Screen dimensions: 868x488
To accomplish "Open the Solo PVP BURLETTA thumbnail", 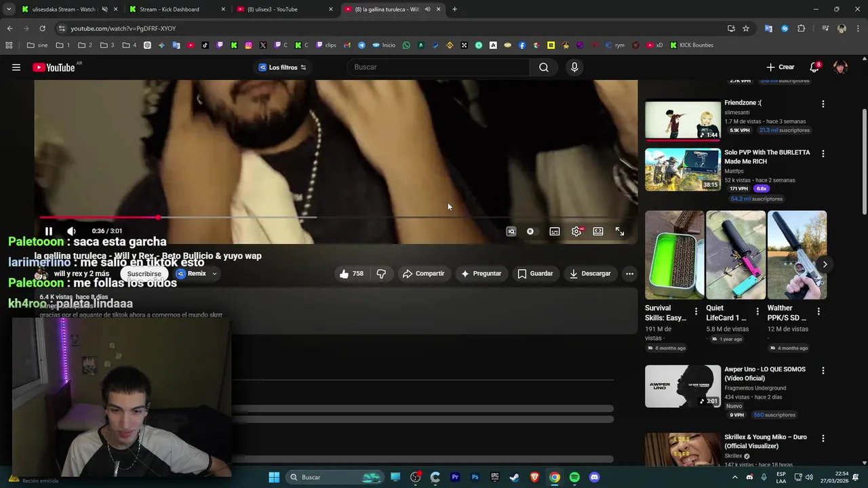I will point(683,169).
